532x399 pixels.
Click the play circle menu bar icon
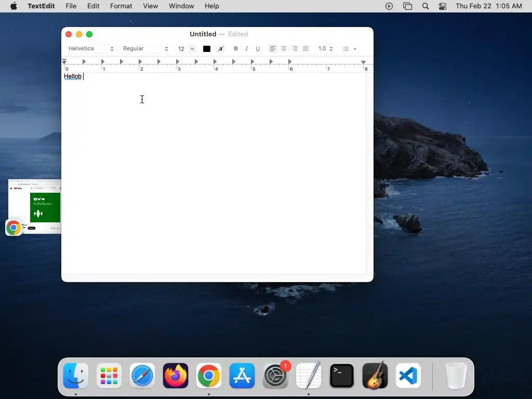click(389, 6)
